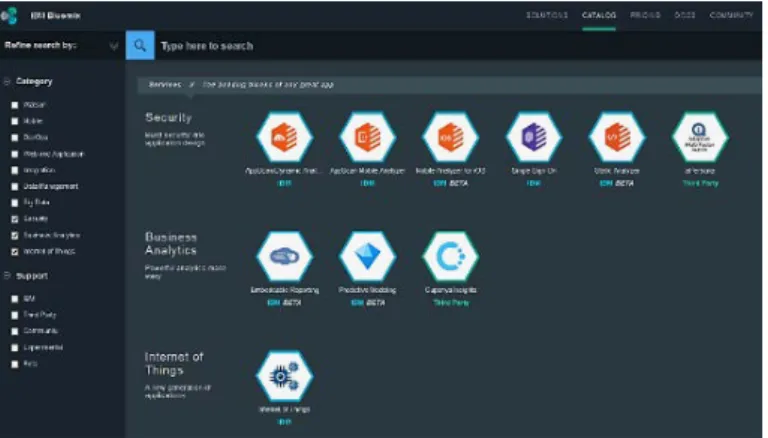Viewport: 768px width, 438px height.
Task: Open the AppScan Dynamic Analyzer service icon
Action: click(285, 137)
